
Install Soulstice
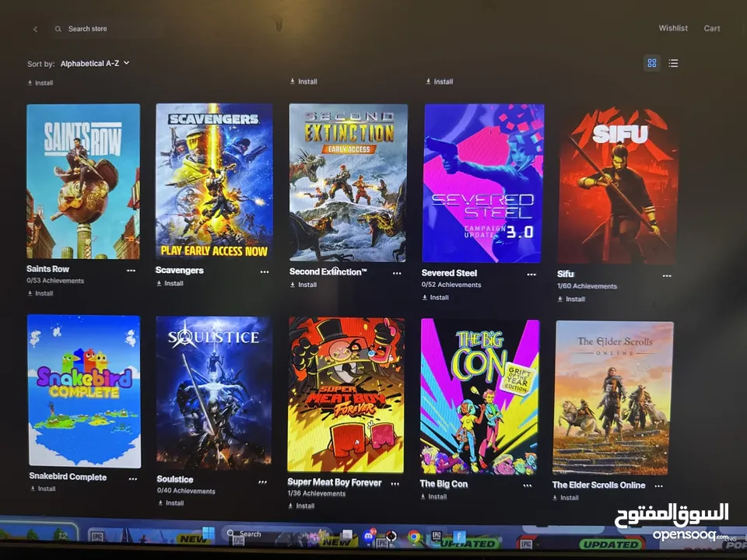tap(171, 503)
